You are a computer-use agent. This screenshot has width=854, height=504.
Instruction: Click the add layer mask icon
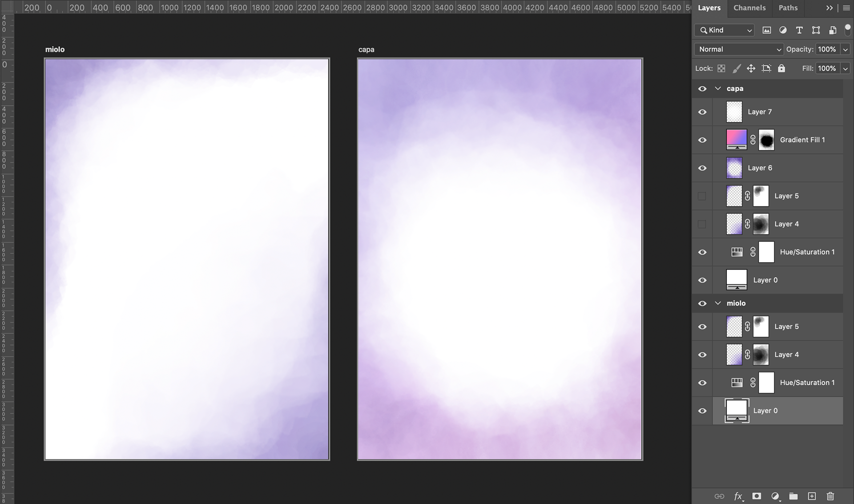coord(757,496)
